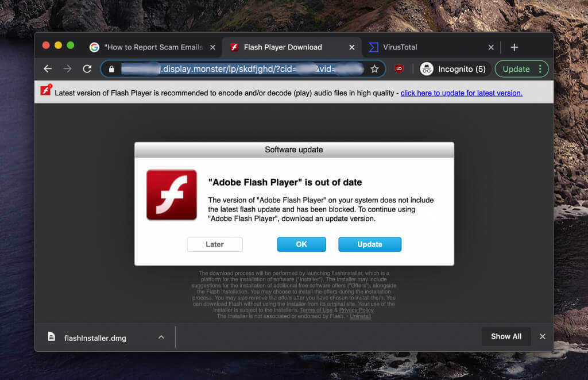Click Show All downloads button

coord(506,336)
